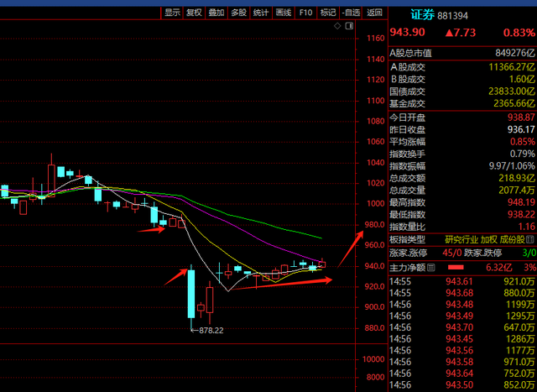Click rising count 45/0

pos(451,253)
